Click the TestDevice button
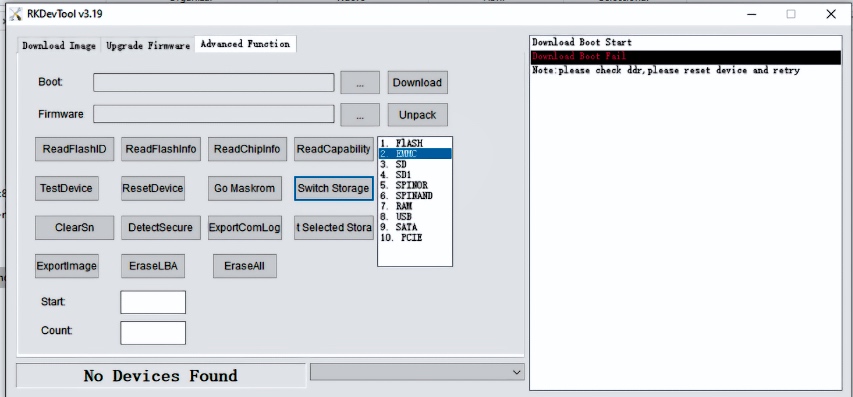This screenshot has width=853, height=397. [66, 188]
